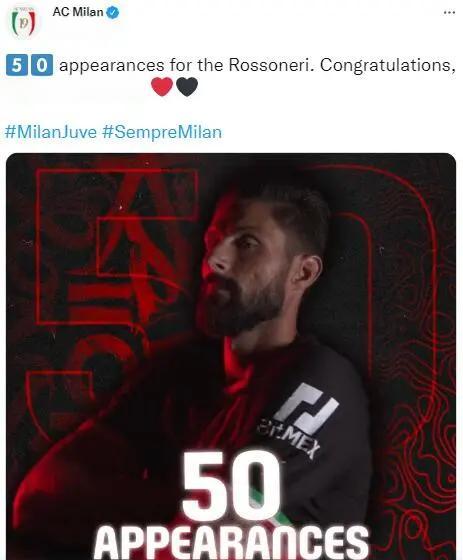Open the #MilanJuve hashtag
Image resolution: width=463 pixels, height=560 pixels.
click(x=51, y=132)
